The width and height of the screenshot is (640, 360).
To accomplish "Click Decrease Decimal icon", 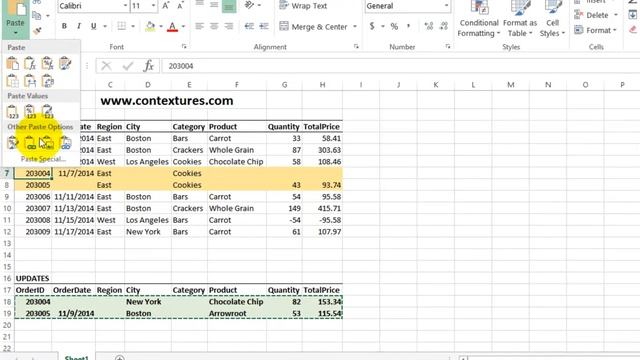I will (x=444, y=27).
